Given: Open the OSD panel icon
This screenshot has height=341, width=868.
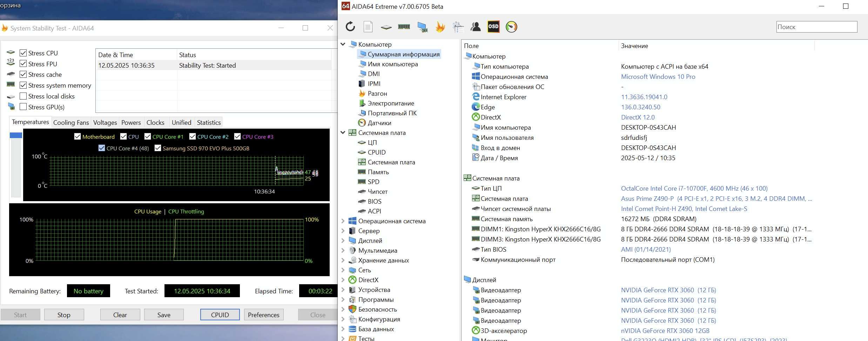Looking at the screenshot, I should point(493,27).
